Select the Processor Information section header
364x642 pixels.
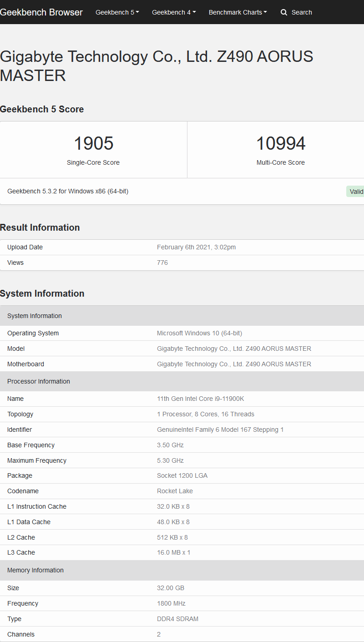coord(39,381)
